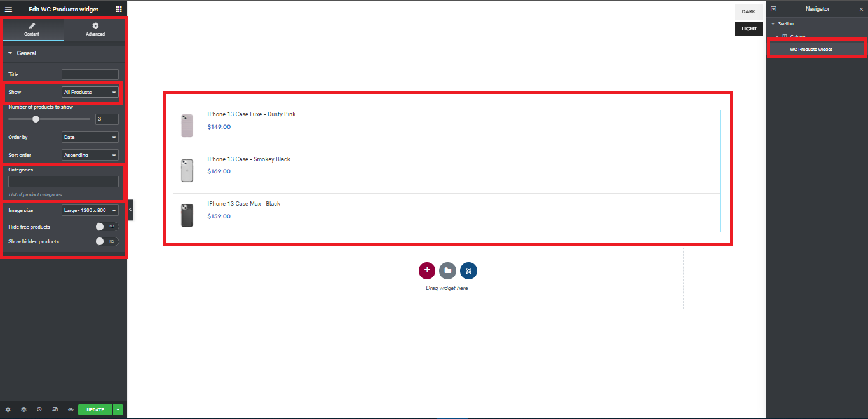Toggle the Show hidden products switch
The width and height of the screenshot is (868, 419).
coord(107,241)
